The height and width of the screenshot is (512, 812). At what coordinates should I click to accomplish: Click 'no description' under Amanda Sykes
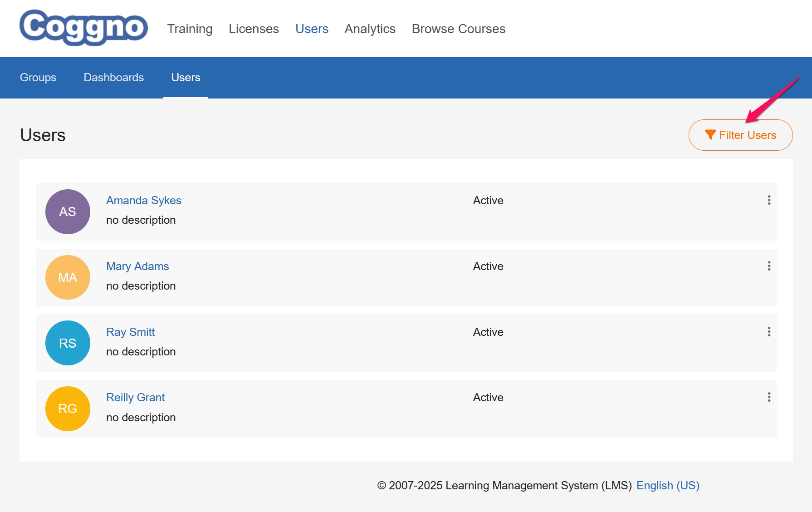point(141,220)
